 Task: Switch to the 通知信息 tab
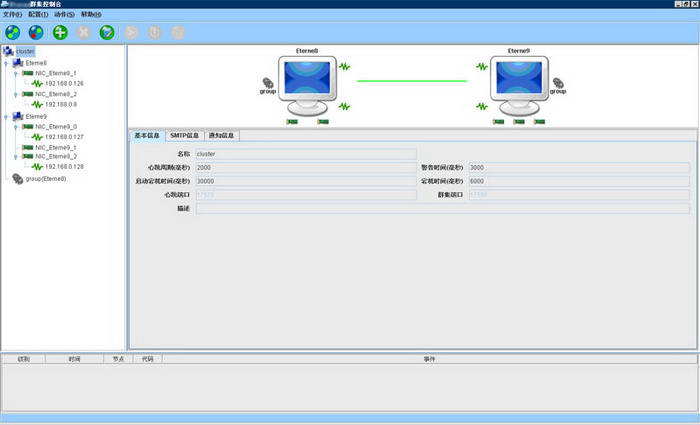click(x=221, y=135)
